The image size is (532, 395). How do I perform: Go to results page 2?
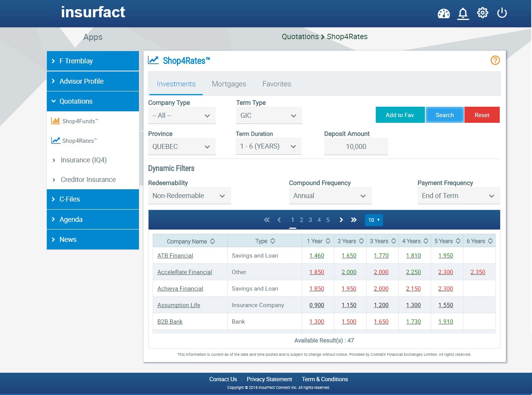click(301, 220)
